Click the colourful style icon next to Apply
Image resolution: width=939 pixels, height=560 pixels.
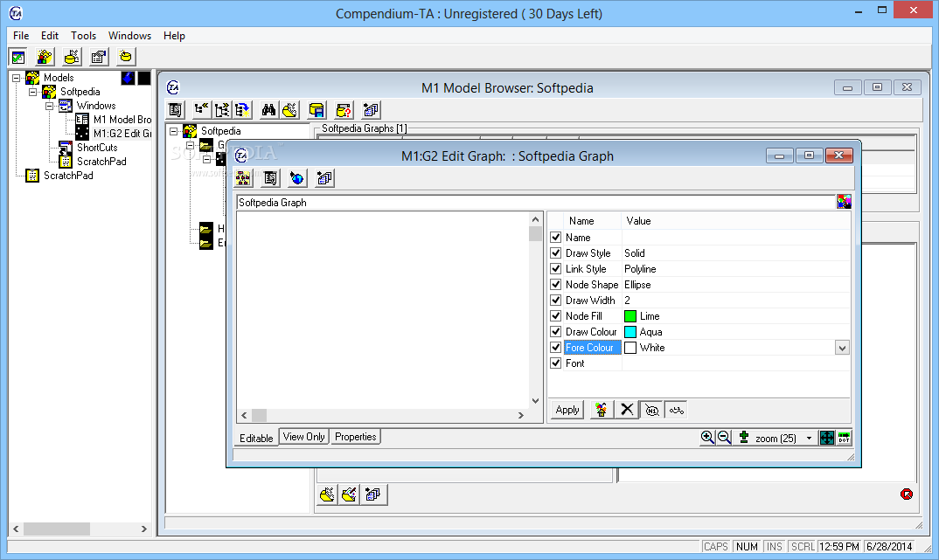(x=602, y=410)
